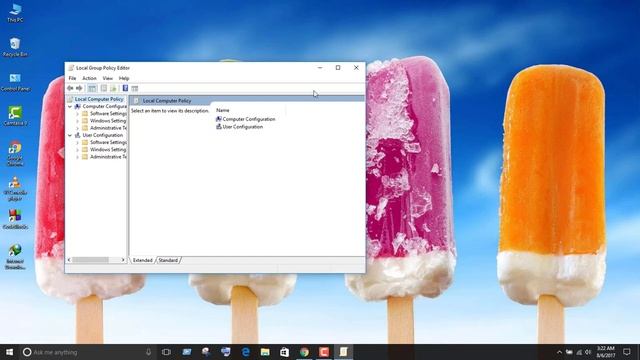Click the Back arrow in the toolbar

[70, 88]
